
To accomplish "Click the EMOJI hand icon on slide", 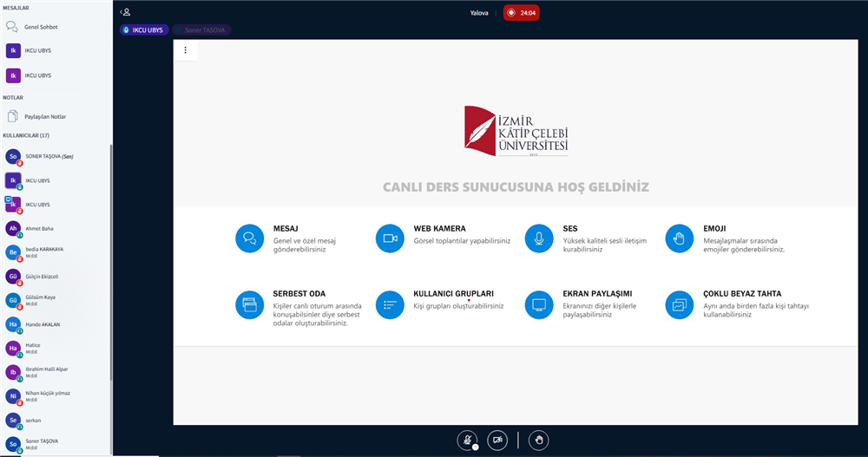I will 680,238.
